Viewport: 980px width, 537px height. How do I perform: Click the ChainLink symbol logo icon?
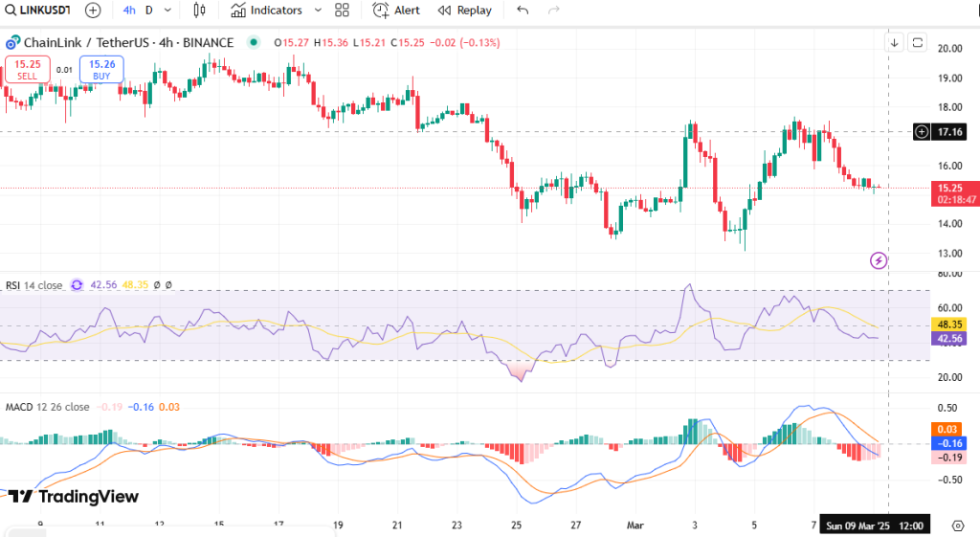(x=12, y=43)
